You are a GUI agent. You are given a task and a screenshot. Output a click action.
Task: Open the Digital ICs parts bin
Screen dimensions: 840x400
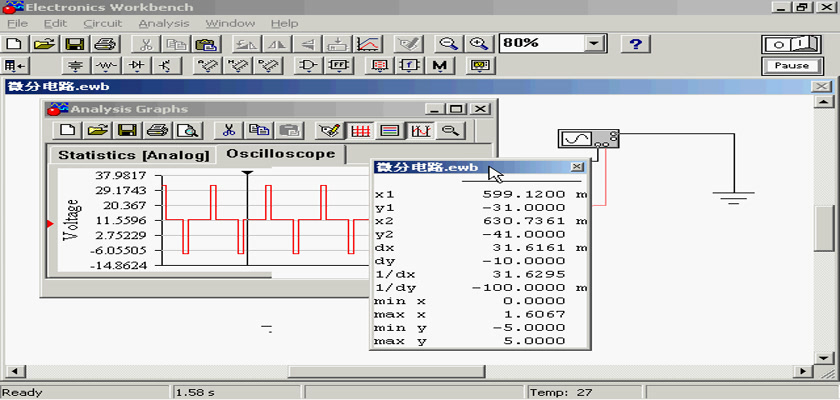pos(267,65)
